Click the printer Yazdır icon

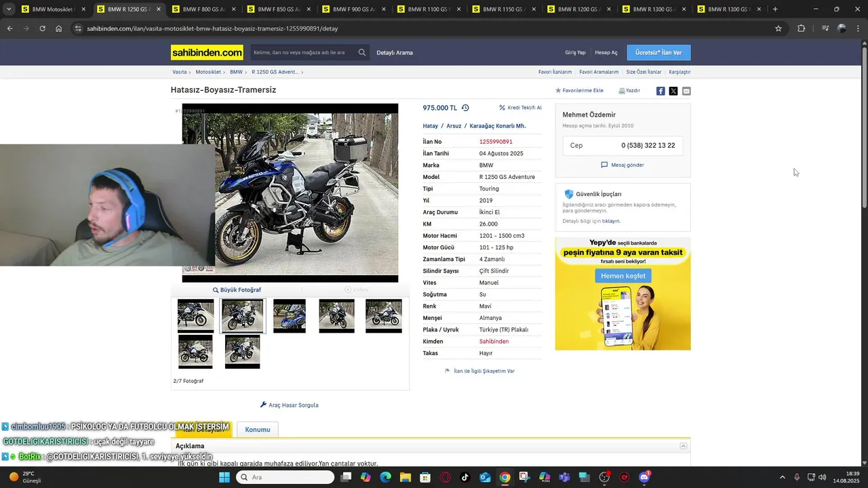[x=622, y=90]
